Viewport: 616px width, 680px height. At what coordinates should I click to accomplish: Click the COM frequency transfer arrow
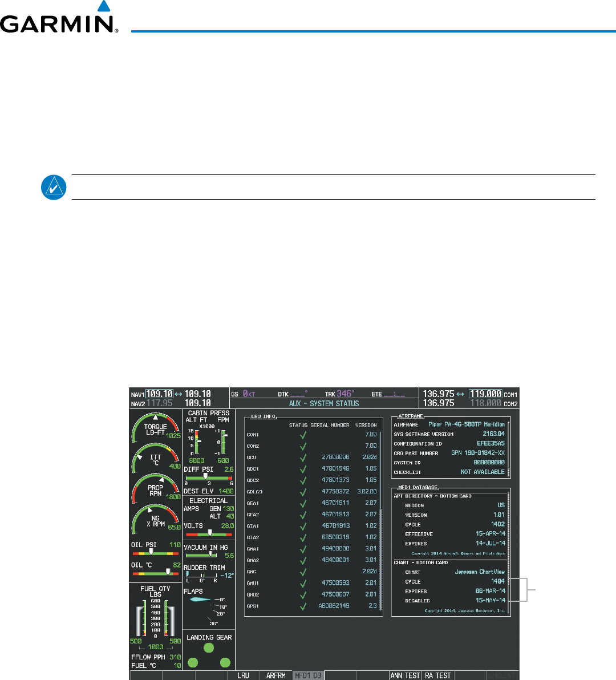460,394
